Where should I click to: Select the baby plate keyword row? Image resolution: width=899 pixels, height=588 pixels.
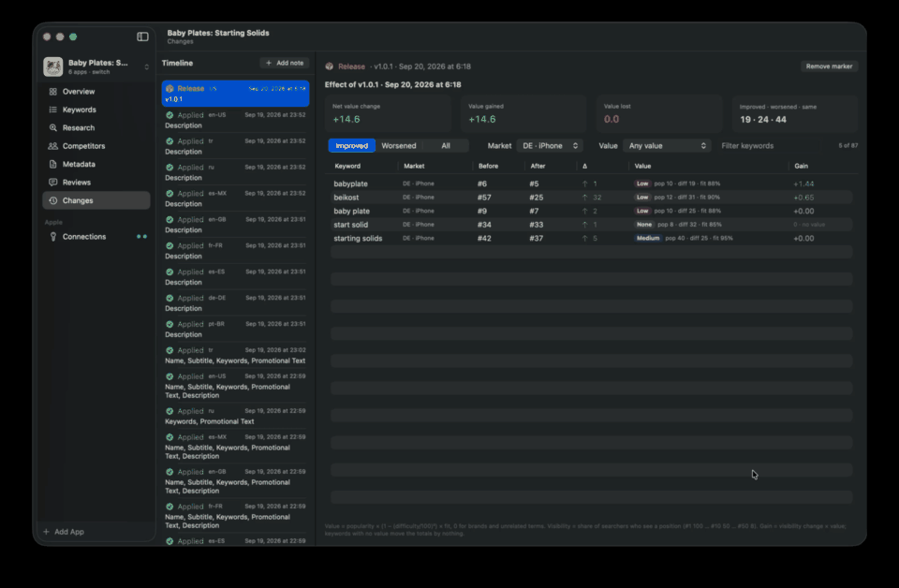[592, 211]
